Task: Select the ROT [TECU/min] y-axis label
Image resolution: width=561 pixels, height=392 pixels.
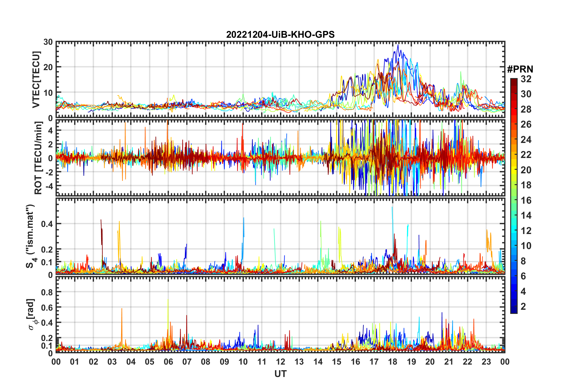Action: click(38, 158)
